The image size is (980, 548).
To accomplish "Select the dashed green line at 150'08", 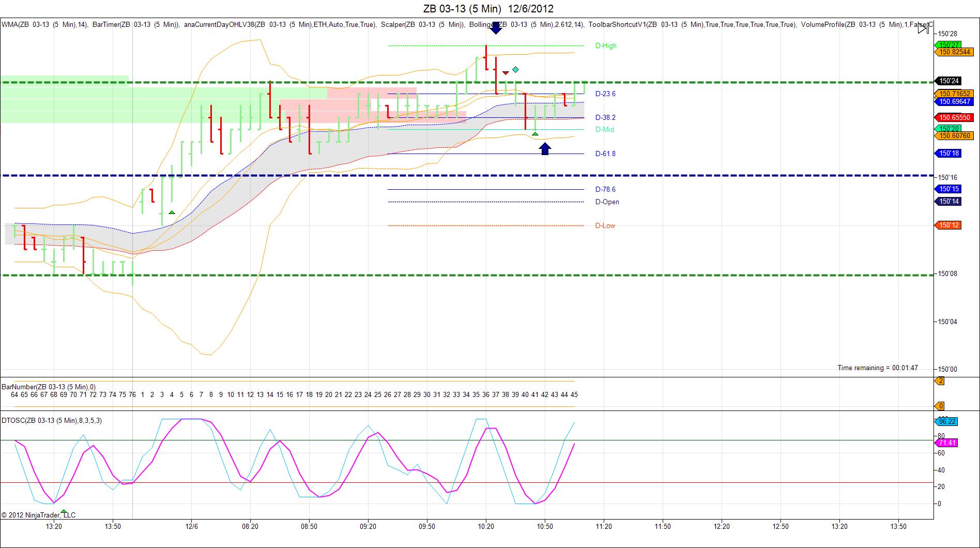I will (467, 275).
